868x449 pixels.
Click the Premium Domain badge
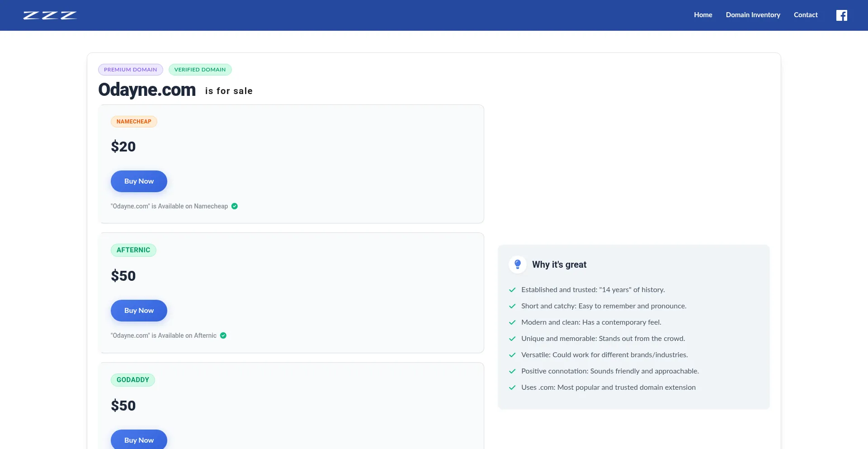131,70
